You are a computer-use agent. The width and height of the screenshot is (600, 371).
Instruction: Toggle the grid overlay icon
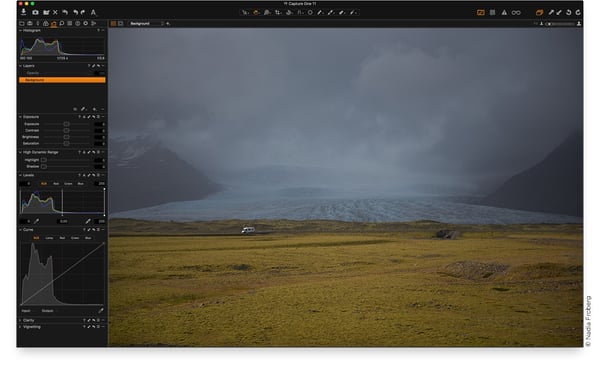pos(492,13)
